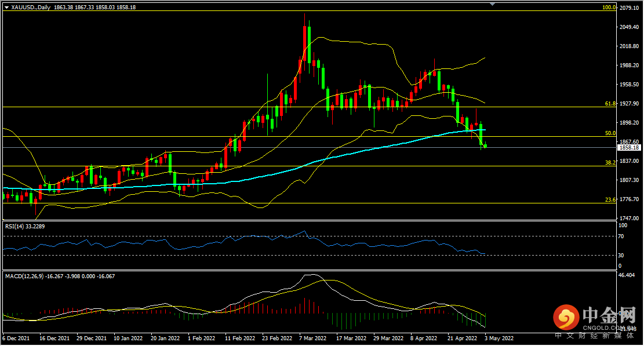Click the '29 Mar 2022' date label

[388, 338]
